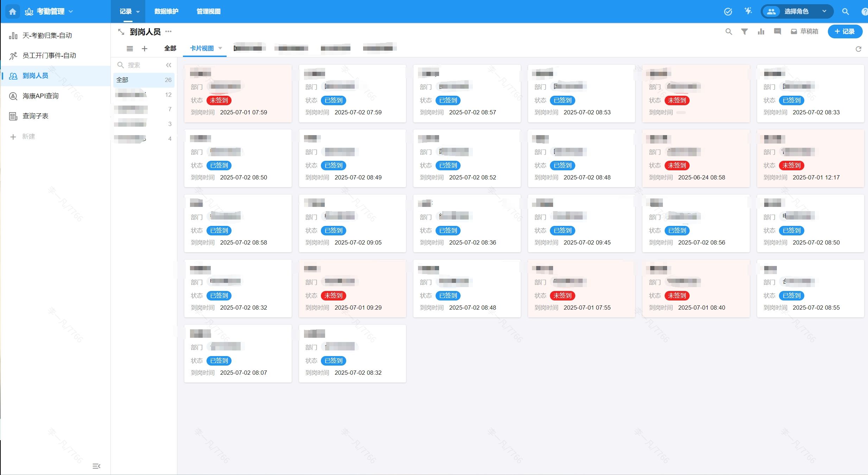Open the 草稿箱 drafts link
Screen dimensions: 868x475
(x=805, y=32)
